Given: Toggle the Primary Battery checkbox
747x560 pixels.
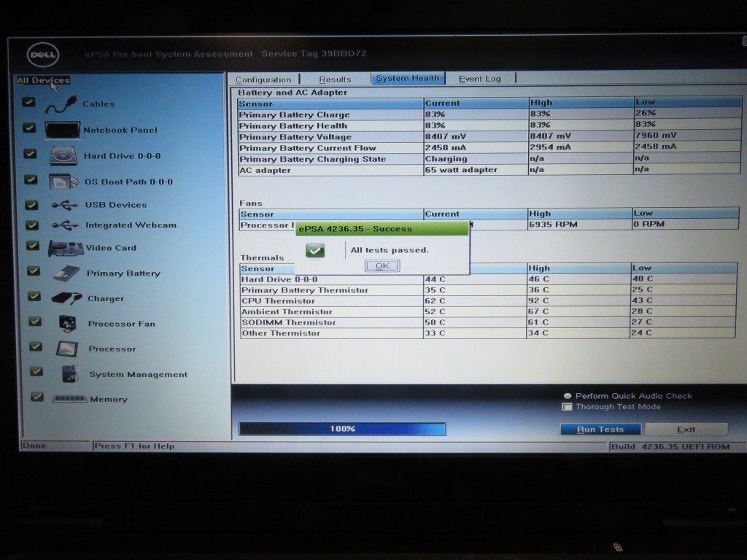Looking at the screenshot, I should coord(34,271).
